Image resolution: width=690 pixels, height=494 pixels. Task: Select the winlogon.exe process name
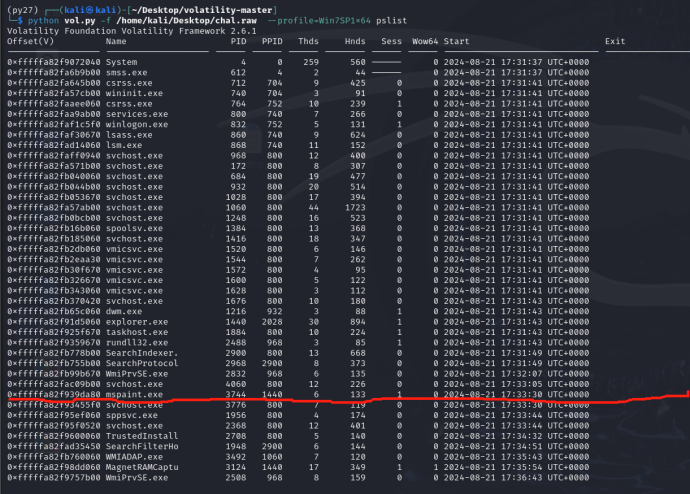coord(136,123)
